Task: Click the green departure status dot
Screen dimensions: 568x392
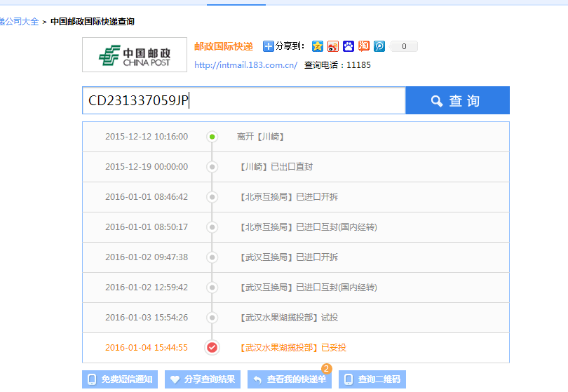Action: 212,137
